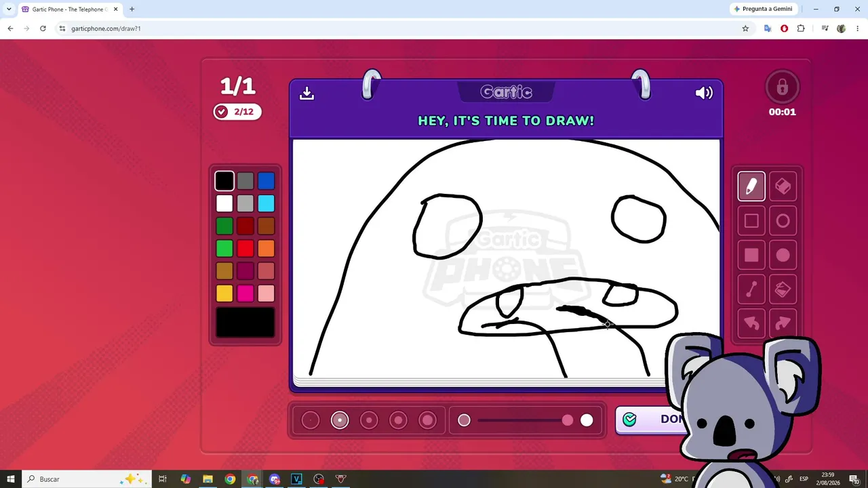Open the Windows Start menu
The height and width of the screenshot is (488, 868).
click(12, 479)
